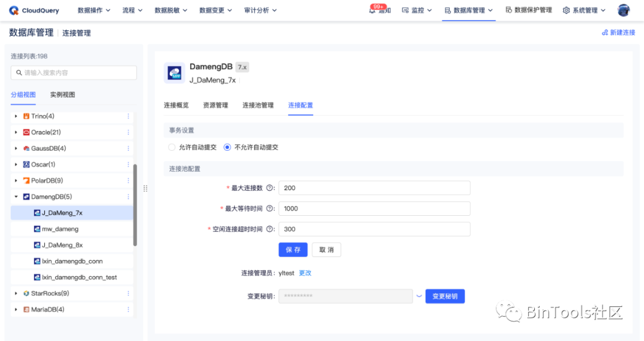
Task: Open the 监控 menu
Action: pos(417,10)
